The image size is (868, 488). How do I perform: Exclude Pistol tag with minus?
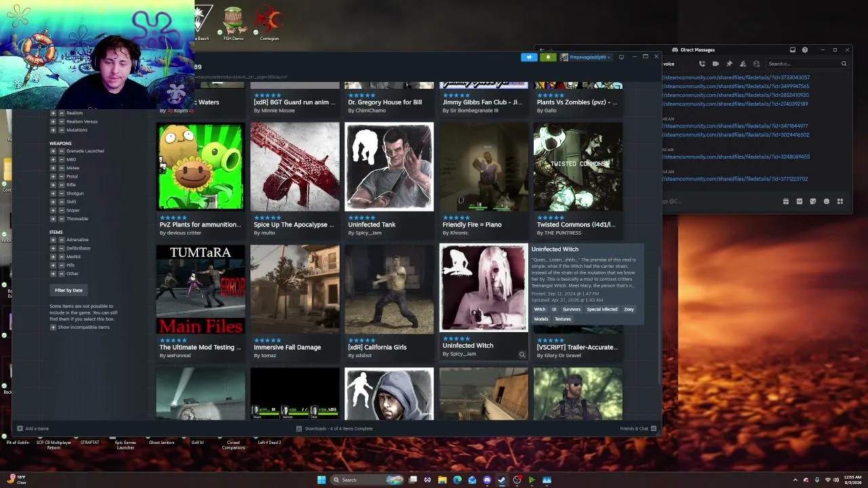(61, 176)
